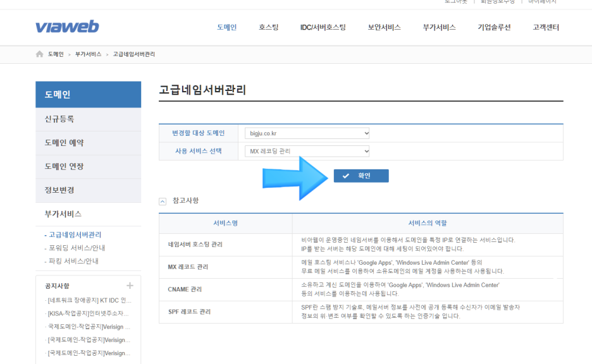Click the 참고사항 heading text
This screenshot has width=592, height=364.
185,201
